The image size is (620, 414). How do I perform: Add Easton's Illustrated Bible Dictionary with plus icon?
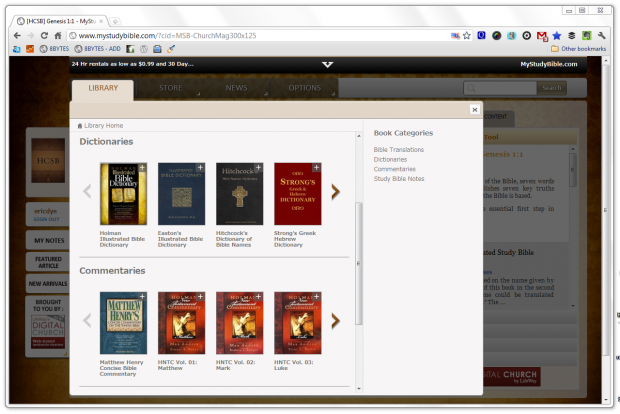(x=200, y=168)
